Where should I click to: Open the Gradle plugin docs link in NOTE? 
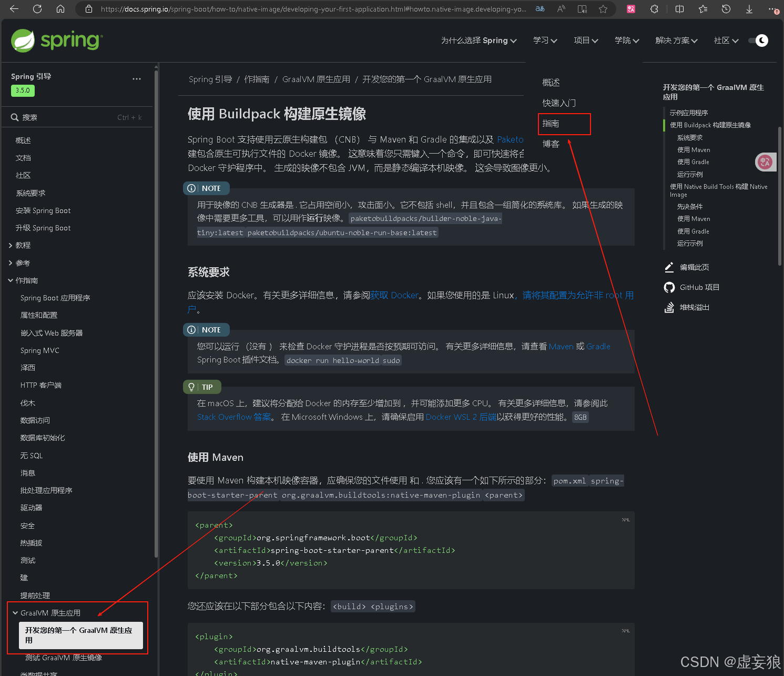click(x=598, y=347)
